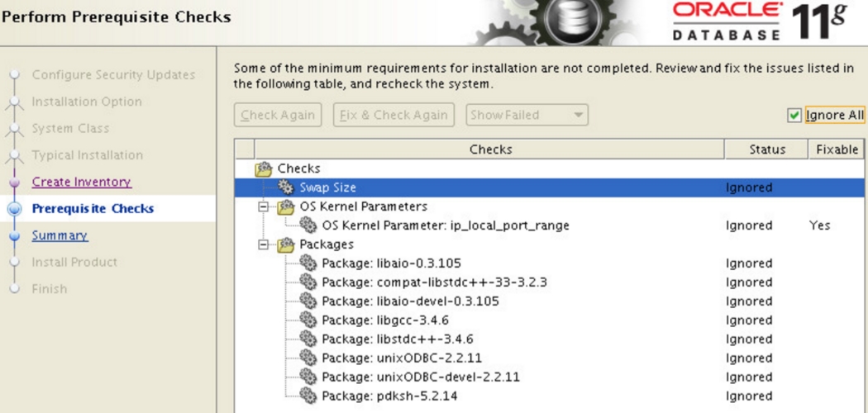Viewport: 868px width, 413px height.
Task: Click the gear icon for libaio-0.3.105 package
Action: pyautogui.click(x=309, y=263)
